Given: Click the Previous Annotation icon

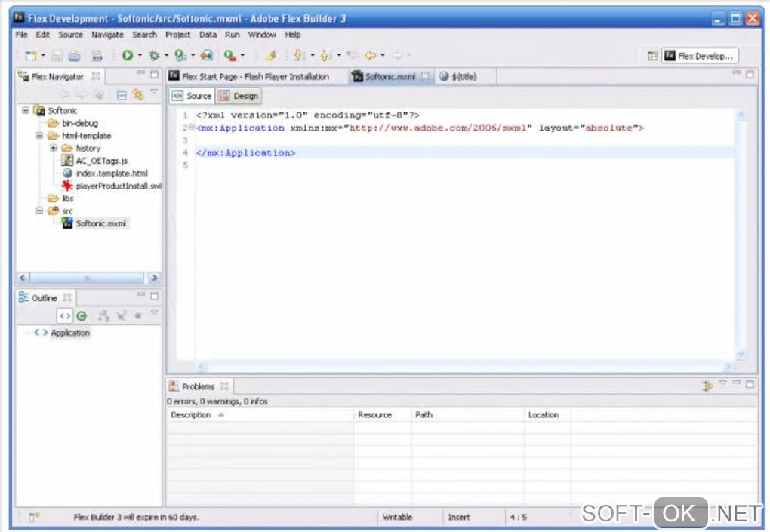Looking at the screenshot, I should [325, 55].
